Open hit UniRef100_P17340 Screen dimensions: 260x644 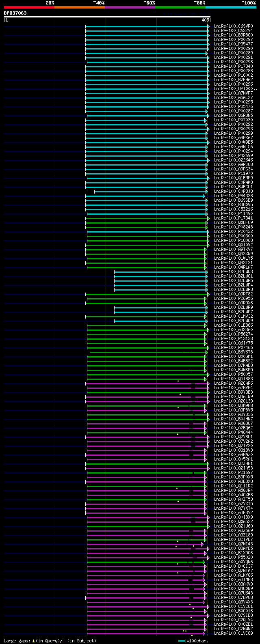pos(233,66)
